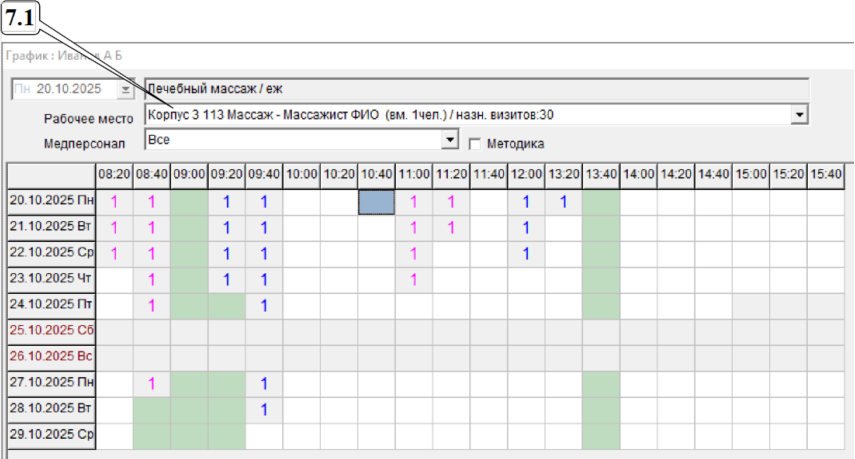Click the 13:40 time column header

601,174
